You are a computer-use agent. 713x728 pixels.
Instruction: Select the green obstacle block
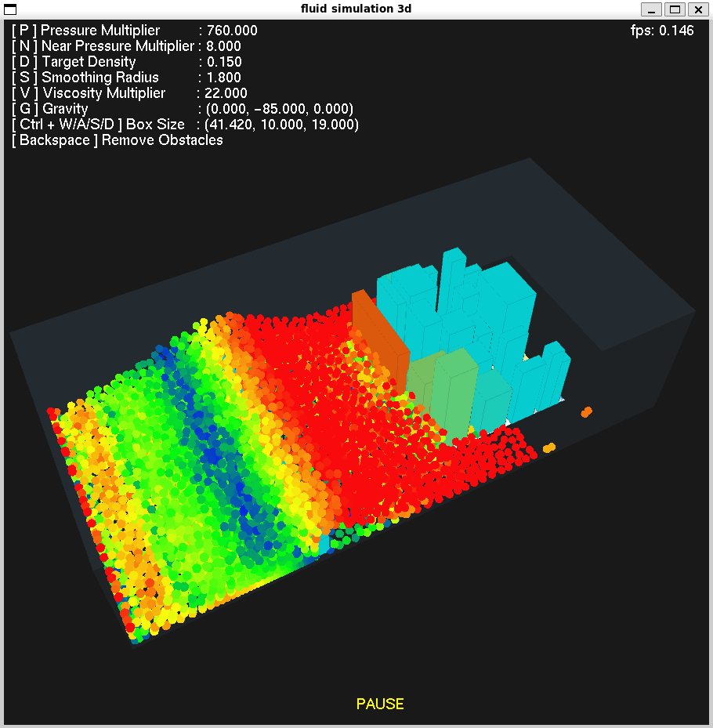(x=454, y=392)
